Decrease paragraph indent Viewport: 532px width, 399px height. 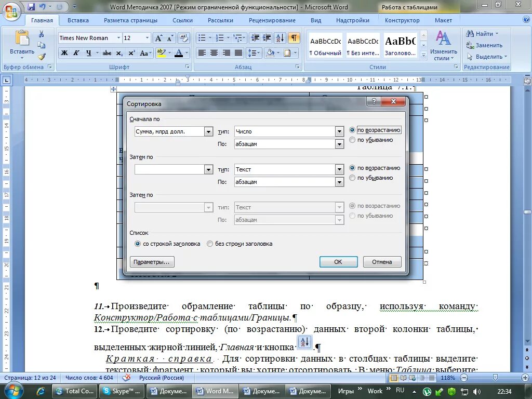point(255,37)
